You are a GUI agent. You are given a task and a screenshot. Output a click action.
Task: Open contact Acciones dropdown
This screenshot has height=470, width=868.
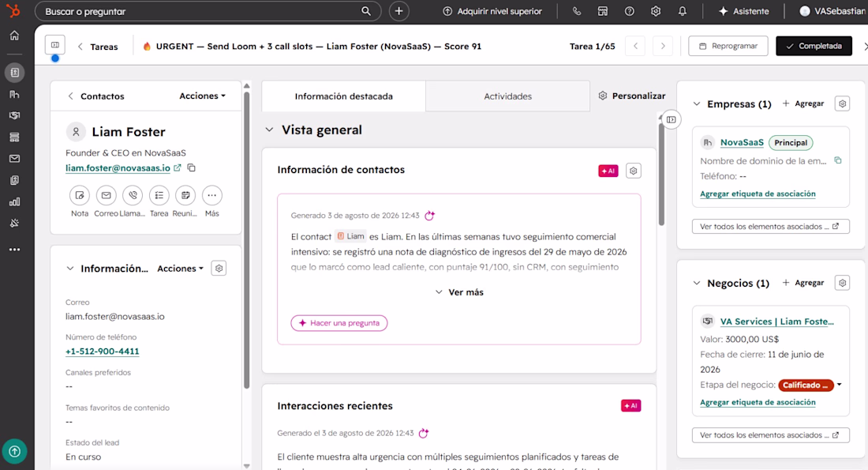tap(202, 96)
